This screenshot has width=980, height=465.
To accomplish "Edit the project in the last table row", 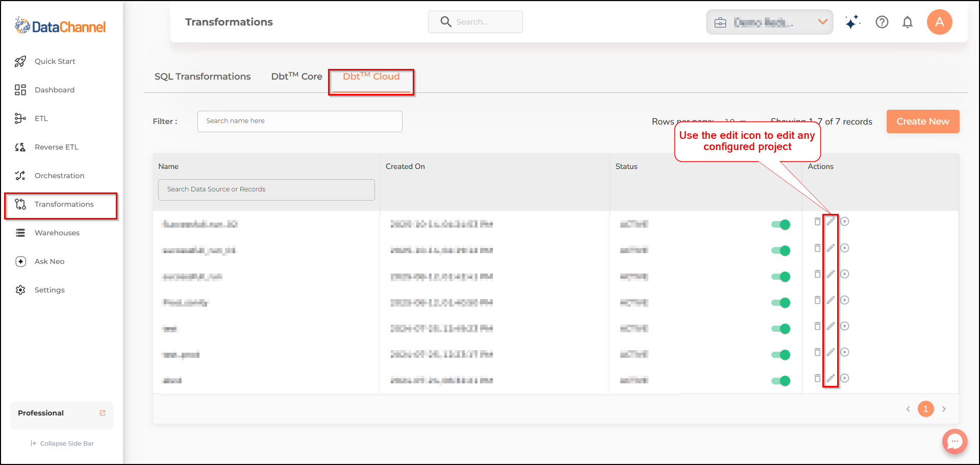I will click(831, 378).
